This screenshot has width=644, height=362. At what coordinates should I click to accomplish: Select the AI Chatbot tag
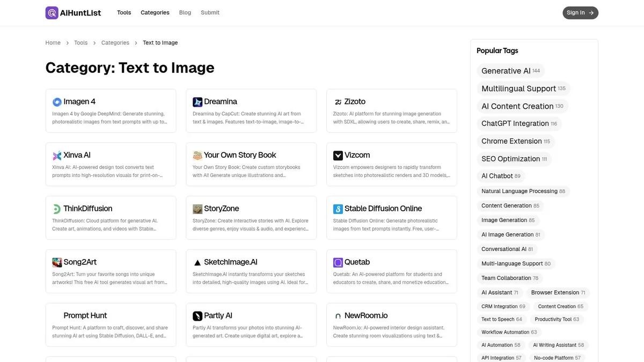tap(501, 176)
